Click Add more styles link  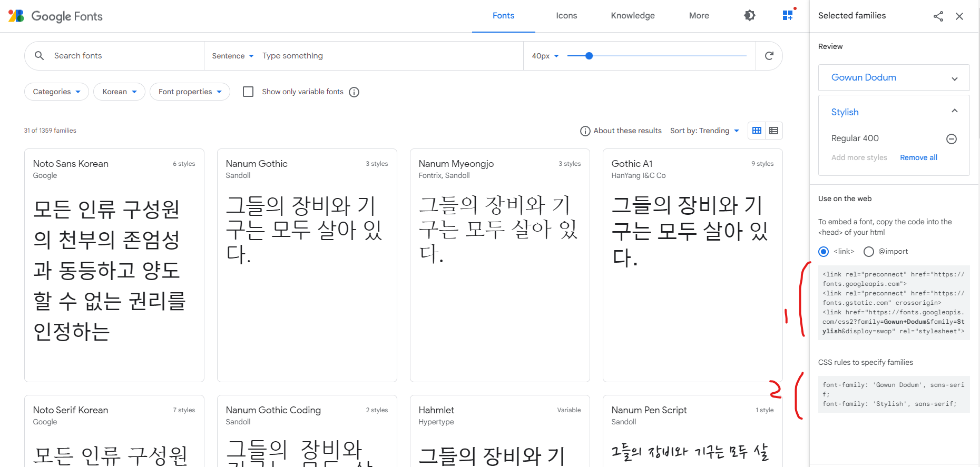tap(859, 157)
